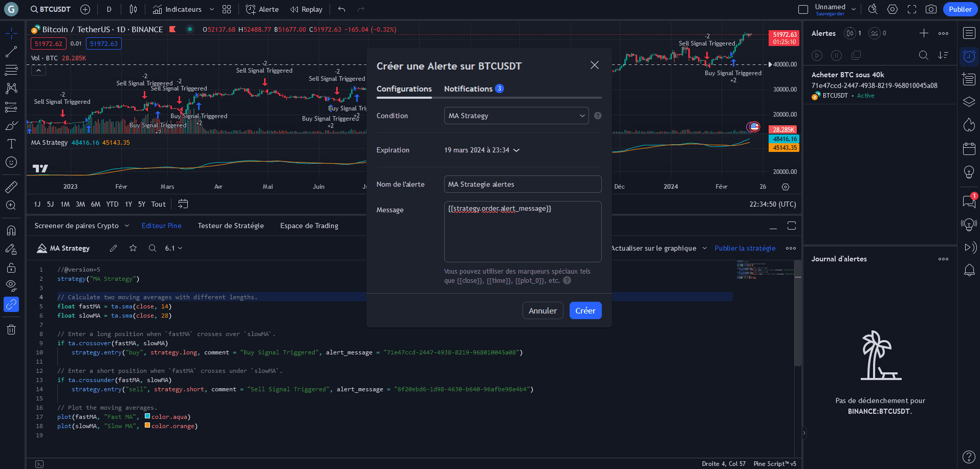The height and width of the screenshot is (469, 980).
Task: Select the text annotation tool
Action: click(x=11, y=144)
